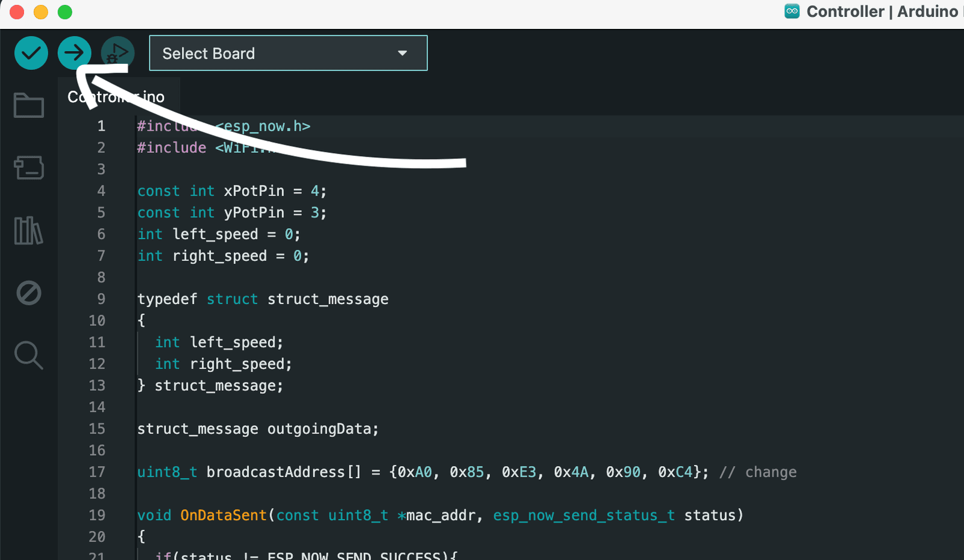964x560 pixels.
Task: Open the Boards Manager sidebar icon
Action: click(x=29, y=167)
